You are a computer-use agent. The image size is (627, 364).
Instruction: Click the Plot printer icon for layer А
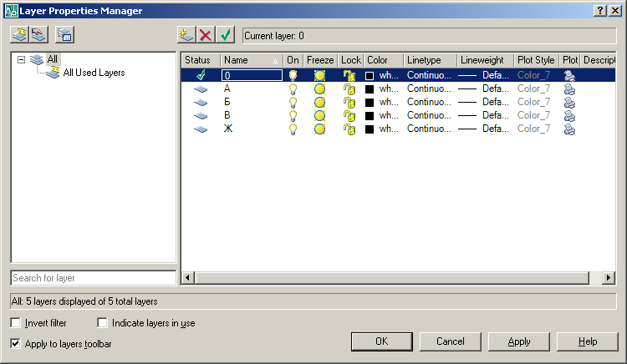pyautogui.click(x=569, y=89)
